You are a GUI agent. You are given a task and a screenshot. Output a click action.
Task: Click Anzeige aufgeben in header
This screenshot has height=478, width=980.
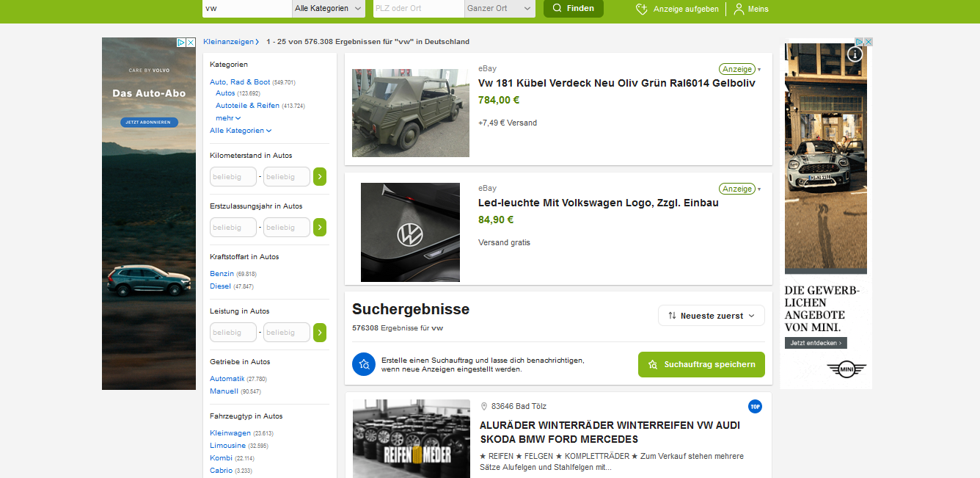[677, 9]
